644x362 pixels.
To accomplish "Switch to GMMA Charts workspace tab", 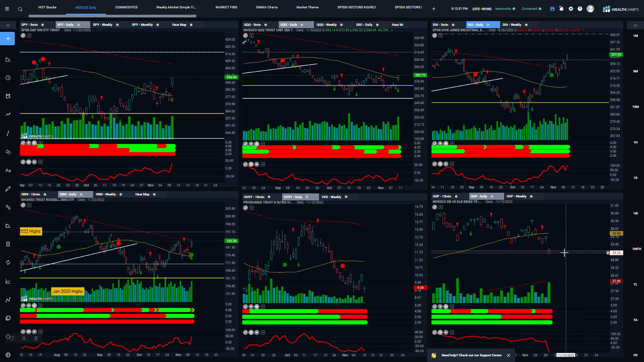I will pyautogui.click(x=267, y=7).
